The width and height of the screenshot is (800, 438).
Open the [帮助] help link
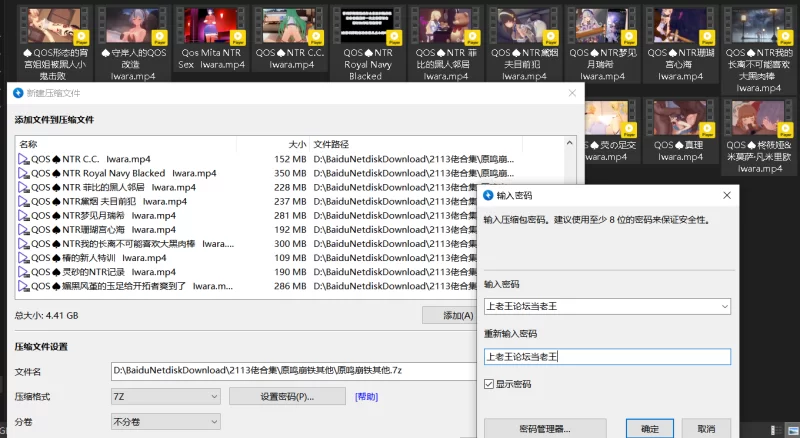366,397
